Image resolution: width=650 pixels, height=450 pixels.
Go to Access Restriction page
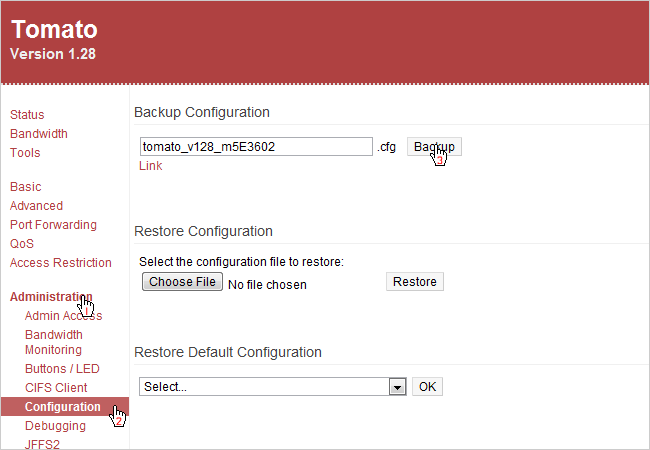pyautogui.click(x=60, y=263)
